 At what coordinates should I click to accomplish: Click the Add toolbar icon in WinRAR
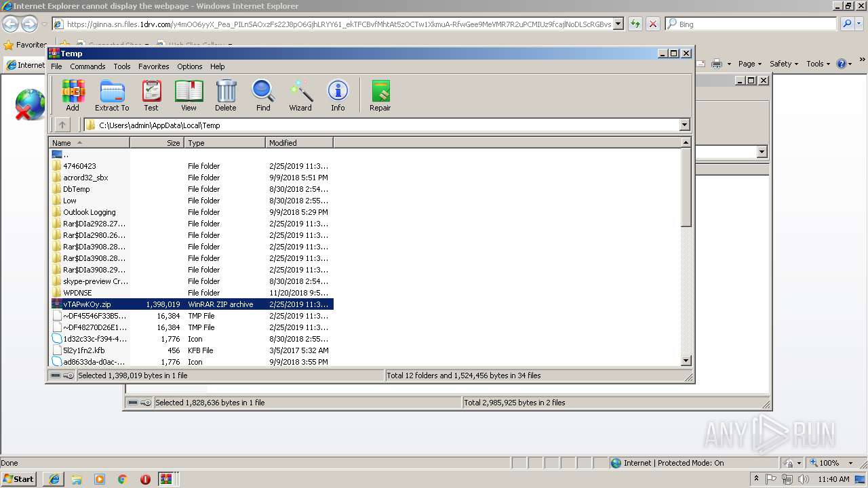[x=73, y=96]
